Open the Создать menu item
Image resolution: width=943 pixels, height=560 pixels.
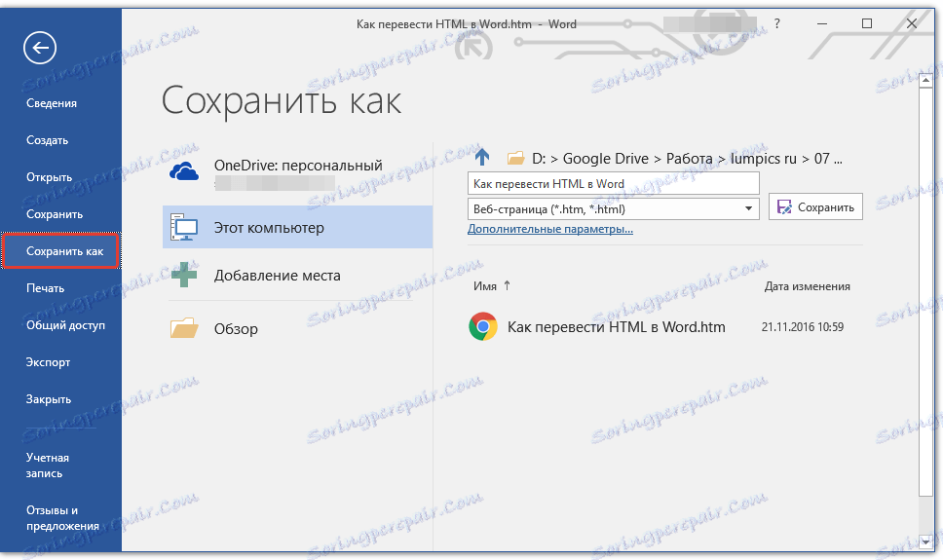click(x=48, y=140)
